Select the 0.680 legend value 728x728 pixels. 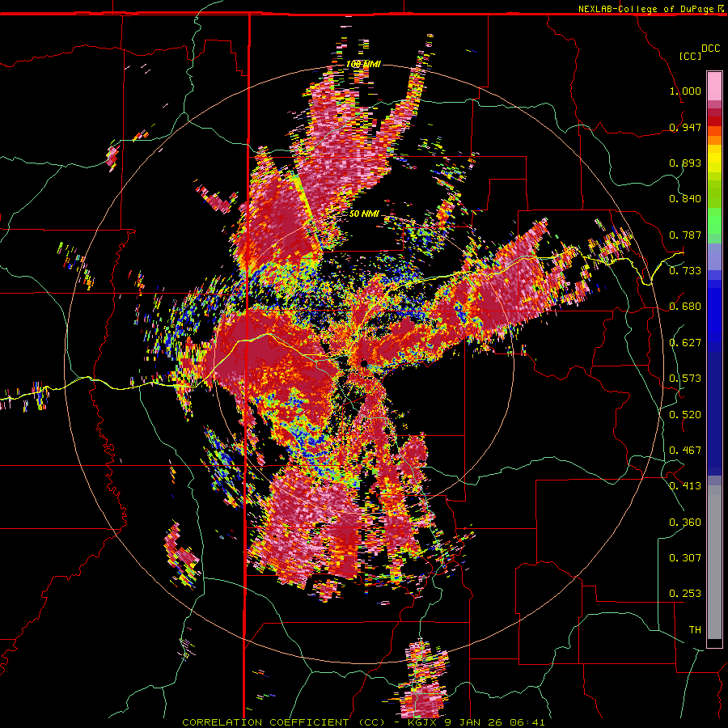[685, 307]
